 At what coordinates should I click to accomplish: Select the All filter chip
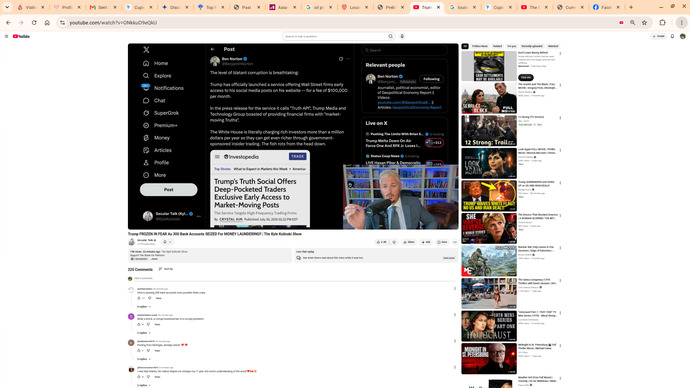tap(465, 46)
